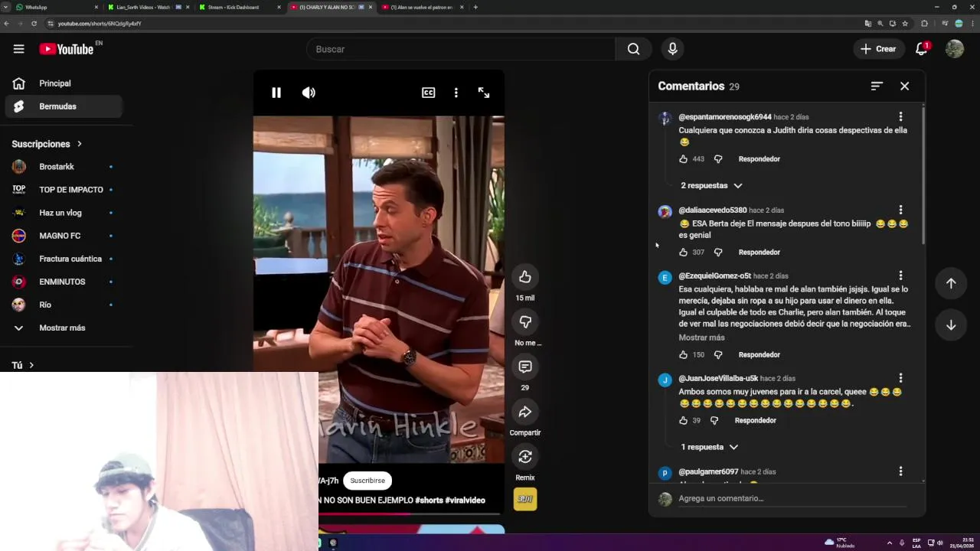The height and width of the screenshot is (551, 980).
Task: Open the Remix option for this Short
Action: click(x=525, y=457)
